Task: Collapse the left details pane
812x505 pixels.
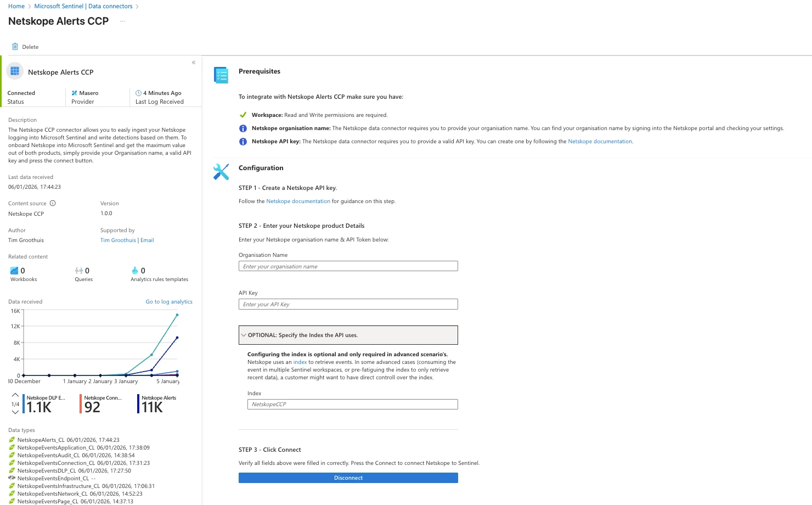Action: coord(194,63)
